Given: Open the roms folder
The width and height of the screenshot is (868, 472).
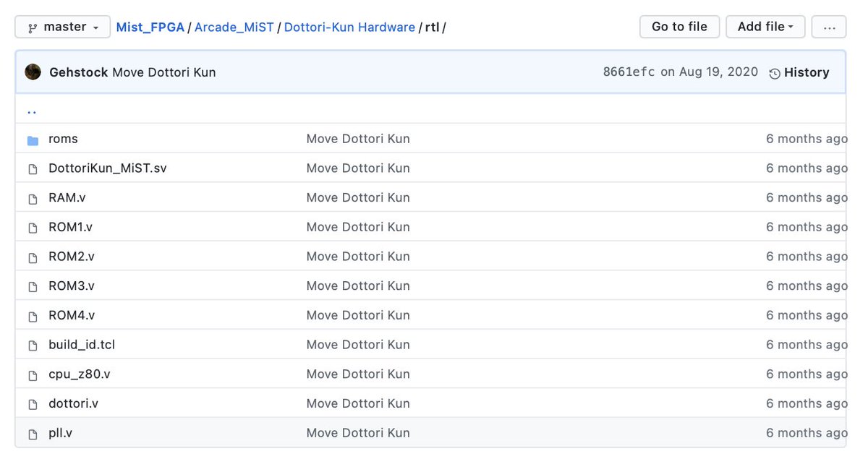Looking at the screenshot, I should (x=63, y=139).
